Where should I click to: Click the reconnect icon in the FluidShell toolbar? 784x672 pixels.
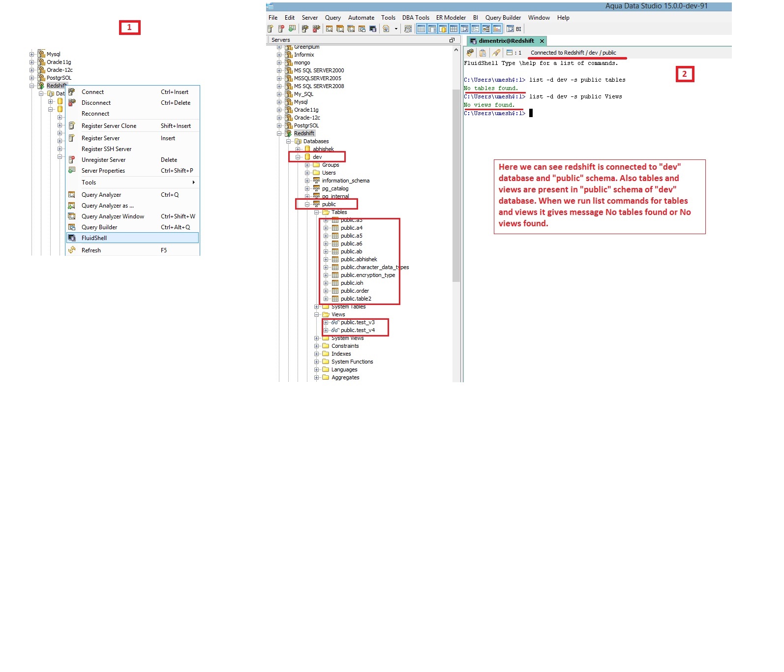click(x=471, y=53)
